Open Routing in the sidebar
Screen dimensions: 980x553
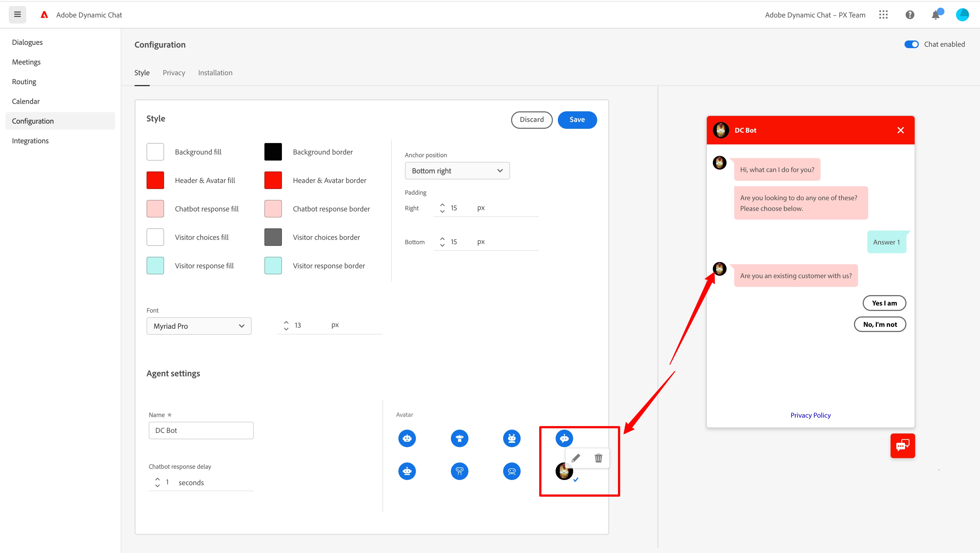point(24,82)
